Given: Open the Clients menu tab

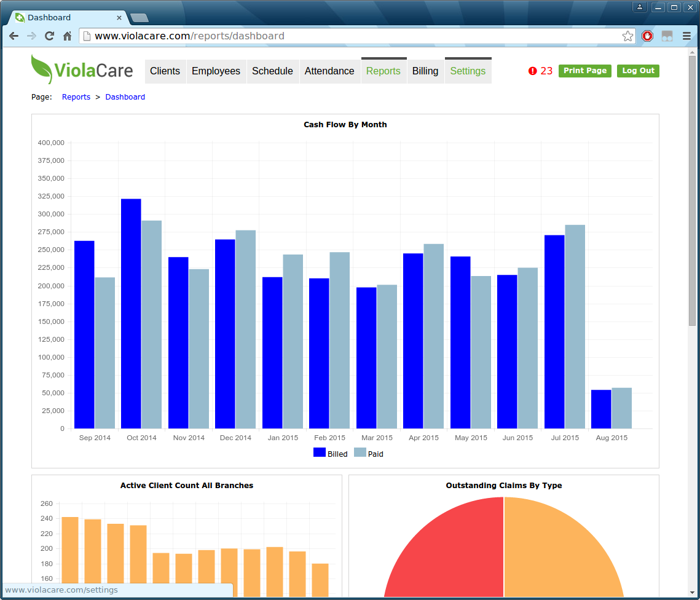Looking at the screenshot, I should point(165,71).
